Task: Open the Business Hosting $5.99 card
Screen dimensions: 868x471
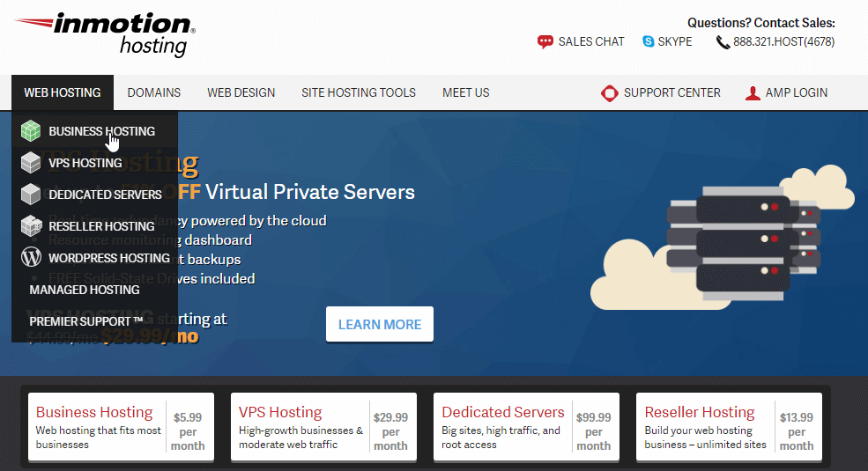Action: (122, 427)
